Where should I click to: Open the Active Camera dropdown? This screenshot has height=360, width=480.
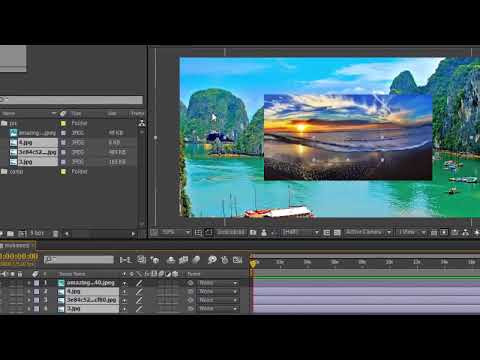[368, 232]
